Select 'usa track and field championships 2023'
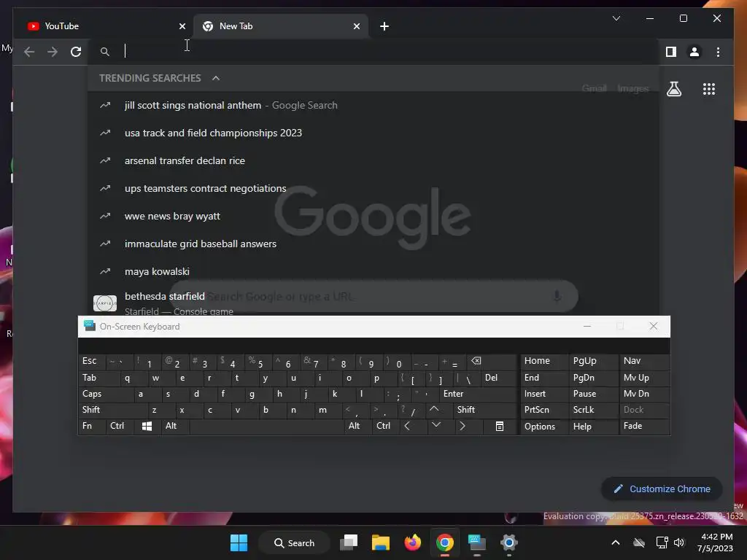Image resolution: width=747 pixels, height=560 pixels. click(373, 133)
